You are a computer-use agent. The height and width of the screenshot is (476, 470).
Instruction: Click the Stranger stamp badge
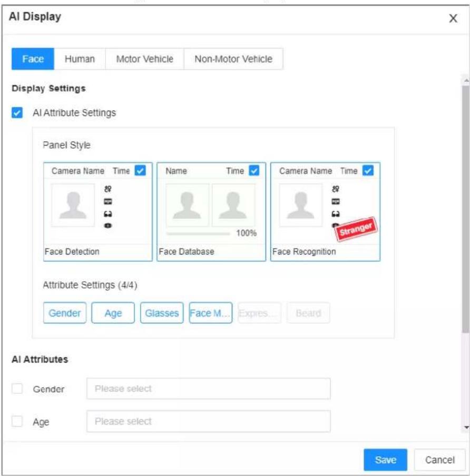[x=356, y=230]
